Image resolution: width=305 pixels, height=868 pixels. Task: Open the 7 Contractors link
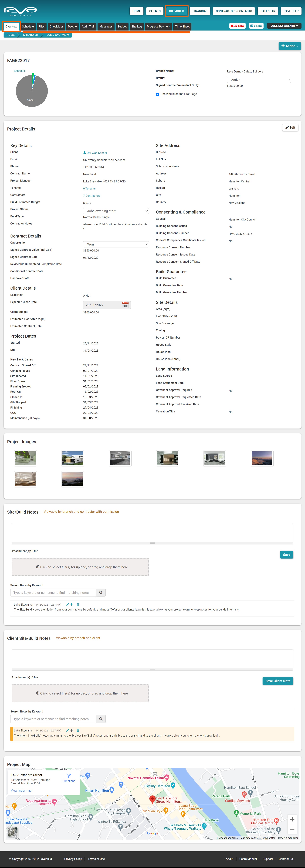(91, 196)
